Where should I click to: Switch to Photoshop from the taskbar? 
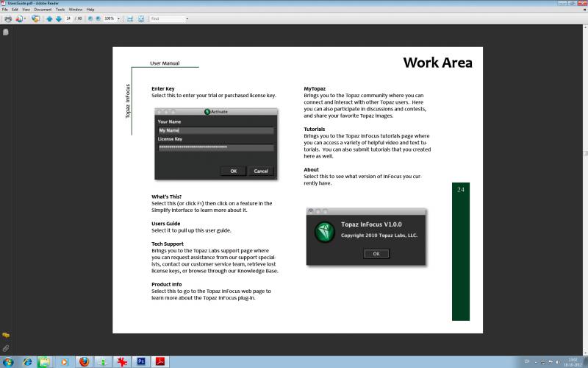[141, 361]
